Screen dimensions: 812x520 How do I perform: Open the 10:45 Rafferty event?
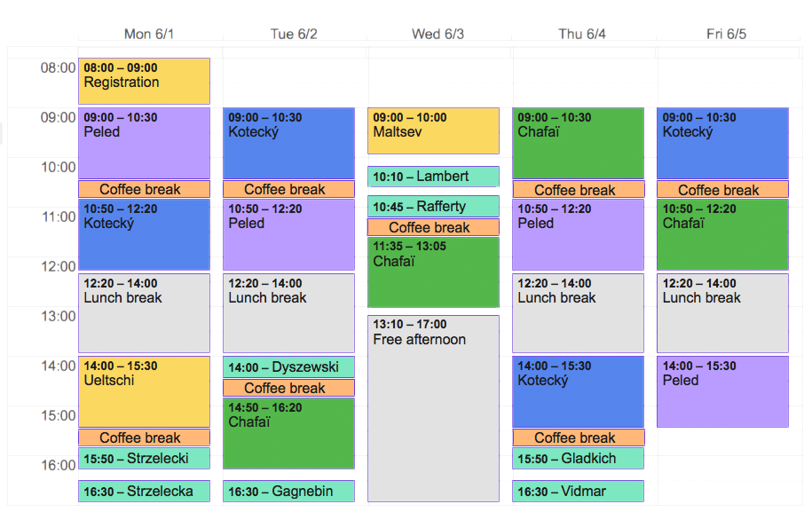(433, 207)
